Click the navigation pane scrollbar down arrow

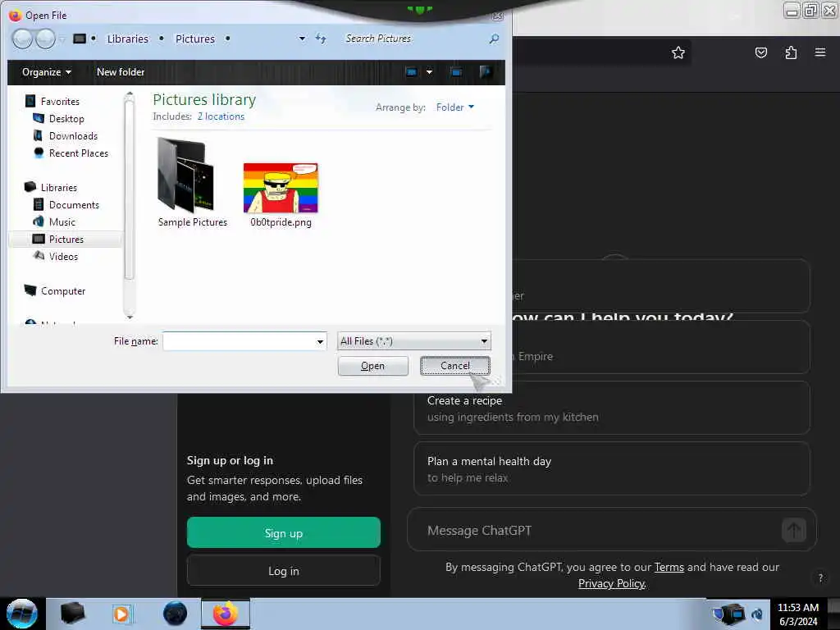pyautogui.click(x=129, y=317)
